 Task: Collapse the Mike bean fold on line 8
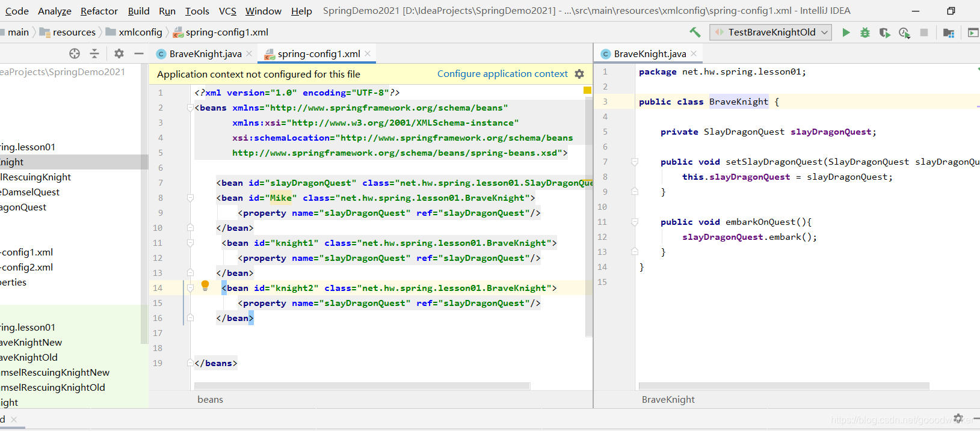[x=190, y=198]
